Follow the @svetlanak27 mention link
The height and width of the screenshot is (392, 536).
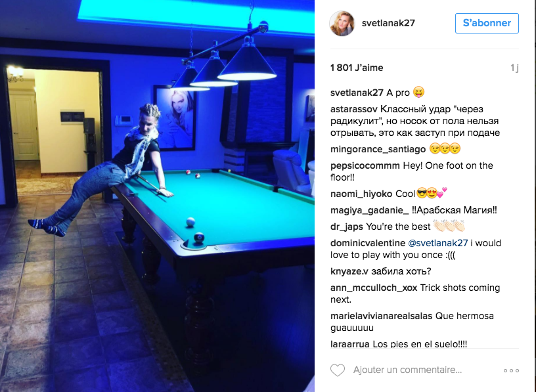(x=437, y=243)
